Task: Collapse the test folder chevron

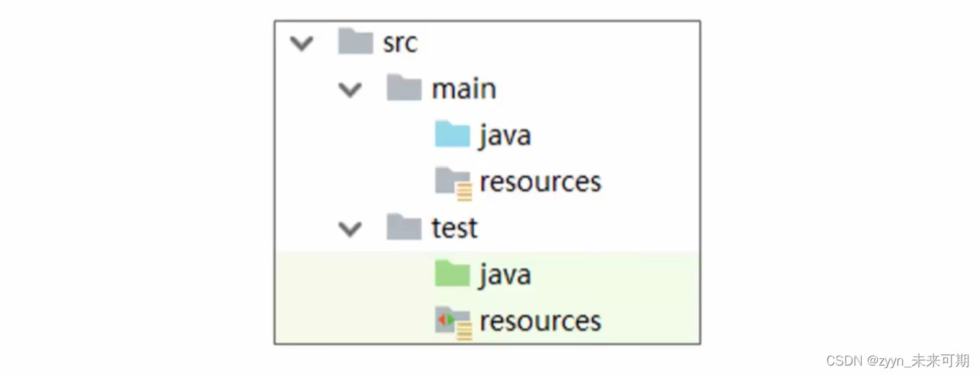Action: coord(351,229)
